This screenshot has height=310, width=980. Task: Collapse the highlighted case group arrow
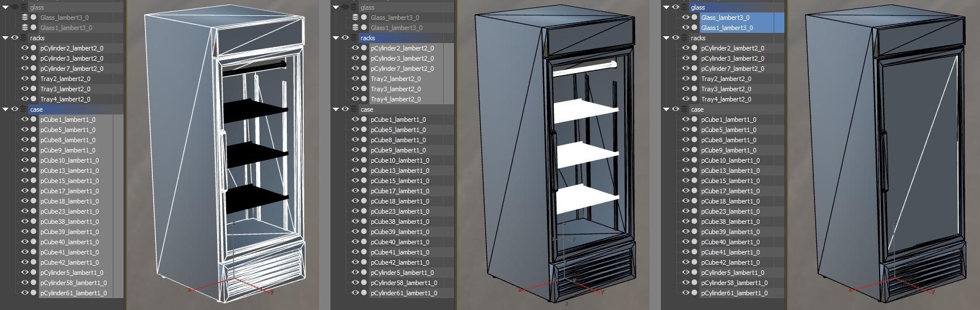pos(6,109)
